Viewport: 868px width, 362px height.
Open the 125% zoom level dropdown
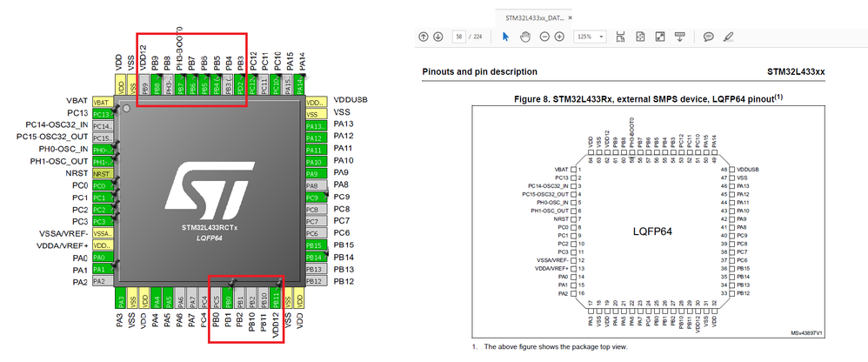[588, 37]
